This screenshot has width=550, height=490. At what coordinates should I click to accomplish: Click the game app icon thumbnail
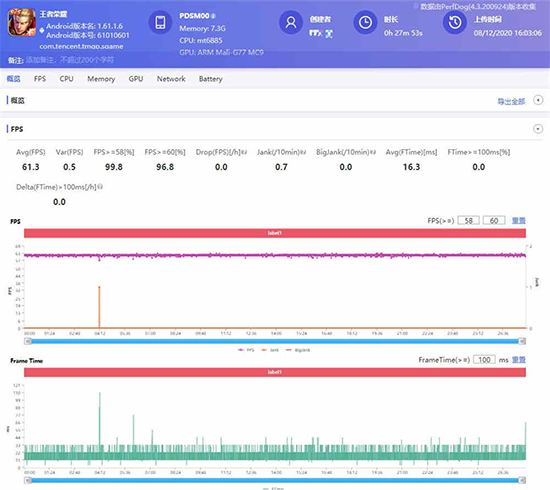[x=22, y=23]
